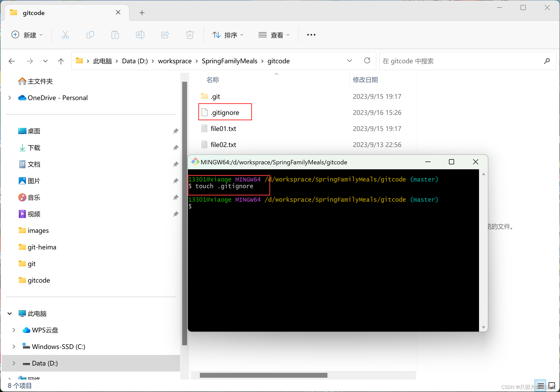Click the Paste clipboard icon
This screenshot has width=560, height=392.
115,35
